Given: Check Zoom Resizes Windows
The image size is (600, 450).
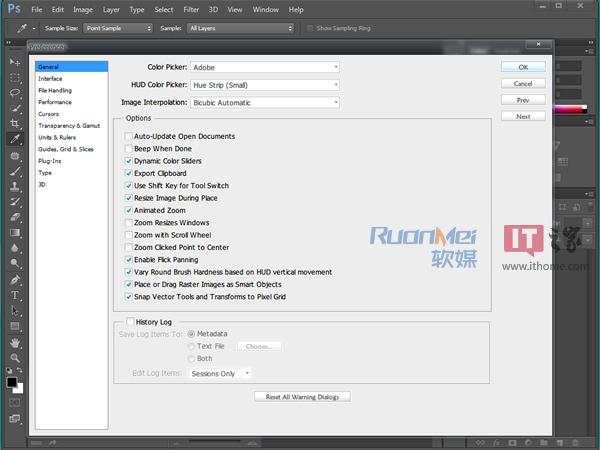Looking at the screenshot, I should pos(129,223).
